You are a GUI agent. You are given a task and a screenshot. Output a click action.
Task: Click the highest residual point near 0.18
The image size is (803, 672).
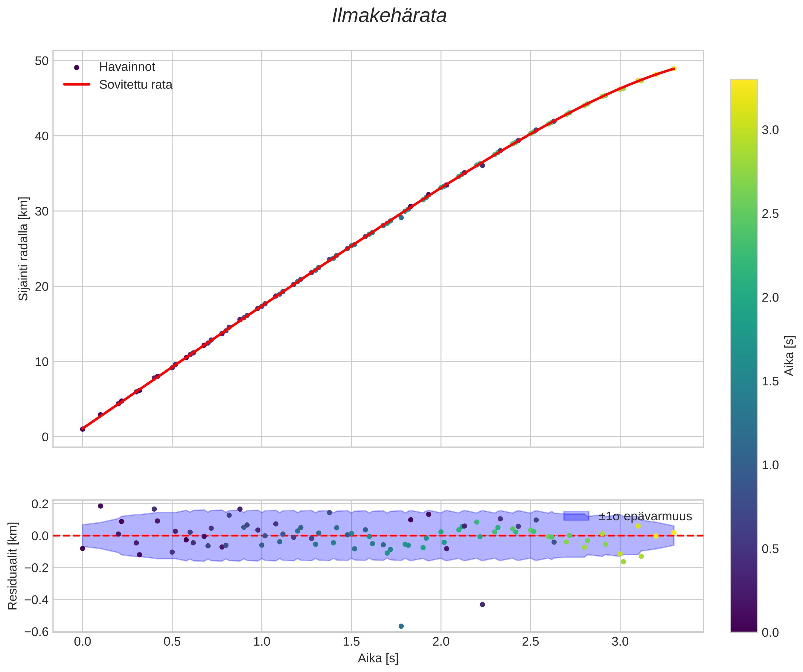pos(100,506)
